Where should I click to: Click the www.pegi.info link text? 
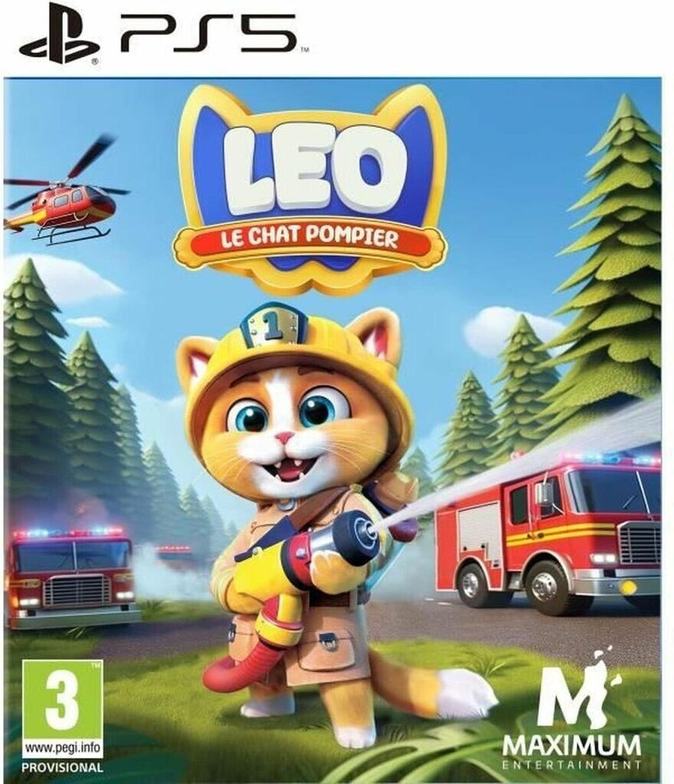(63, 748)
